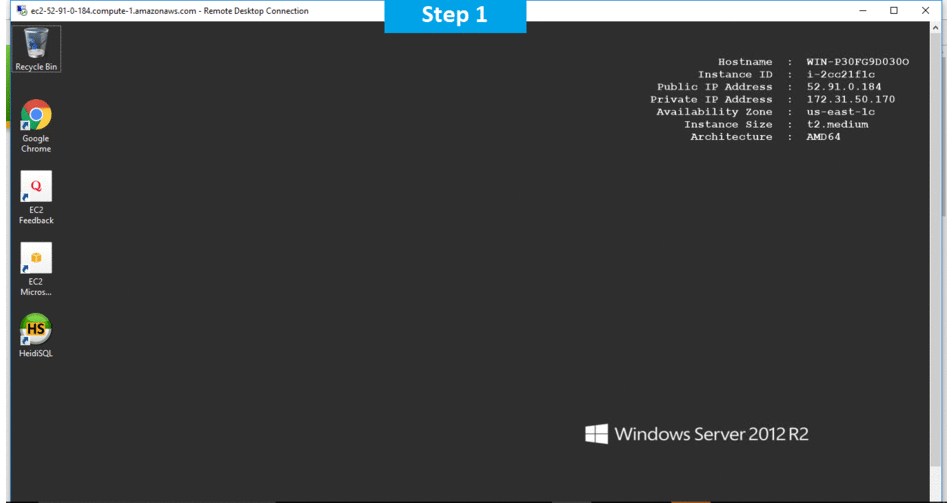Select the HeidiSQL desktop icon
952x503 pixels.
point(36,329)
